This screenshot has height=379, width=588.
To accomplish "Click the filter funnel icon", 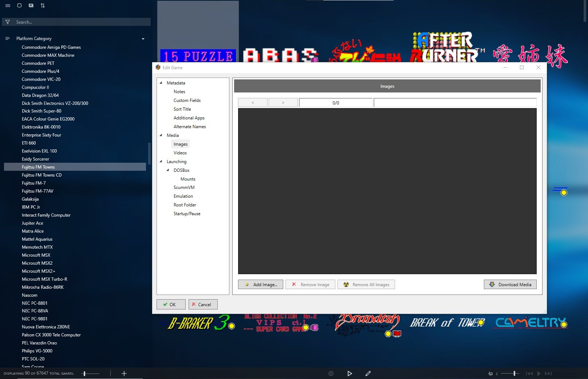I will click(8, 22).
